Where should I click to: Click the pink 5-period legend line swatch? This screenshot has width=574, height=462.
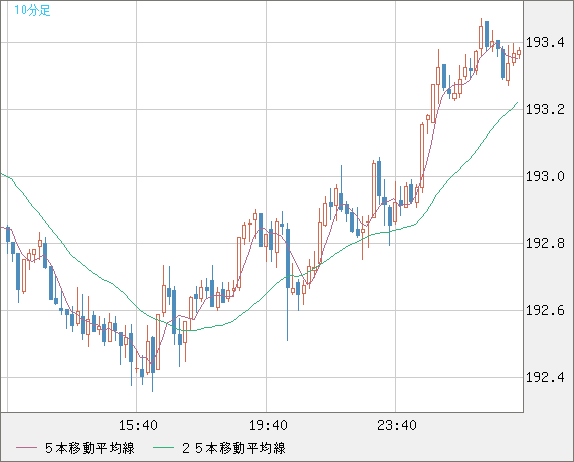coord(26,448)
